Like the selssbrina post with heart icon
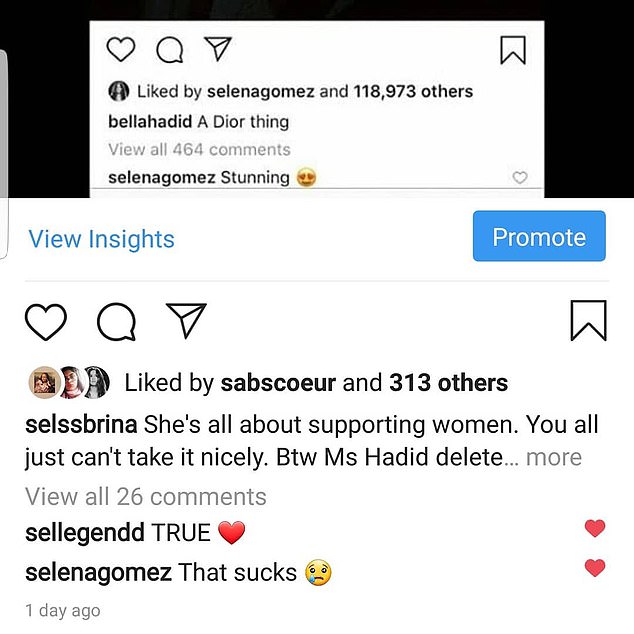This screenshot has width=634, height=634. [45, 321]
